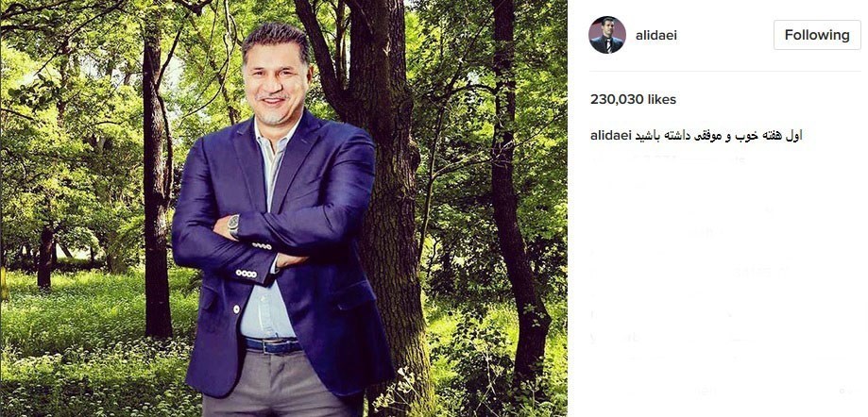Click the wristwatch on the man's arm

pos(233,225)
